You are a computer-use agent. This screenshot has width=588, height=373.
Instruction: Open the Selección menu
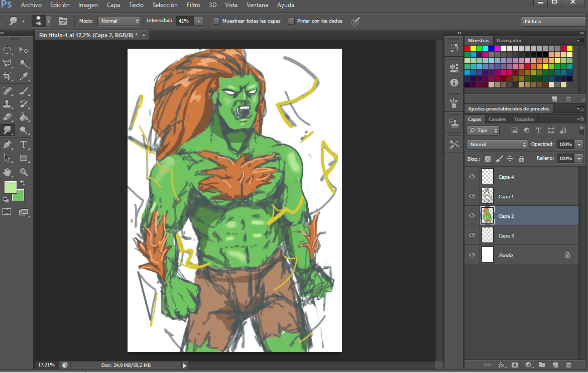coord(165,5)
